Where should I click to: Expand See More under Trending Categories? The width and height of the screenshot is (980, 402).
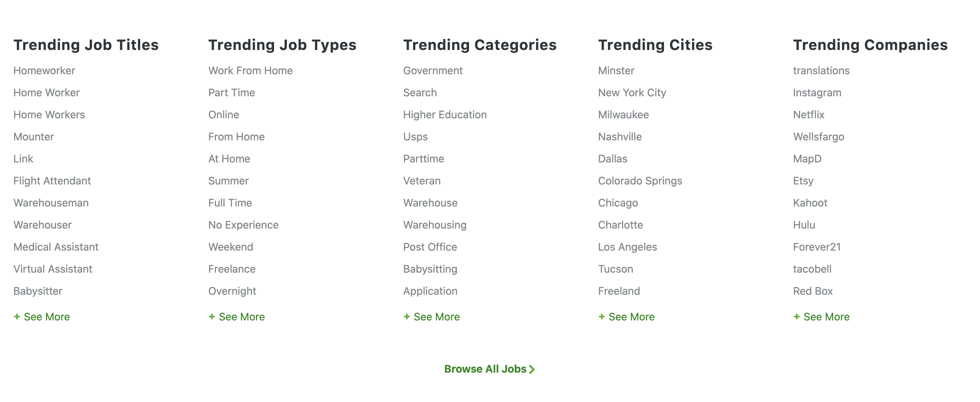[432, 316]
